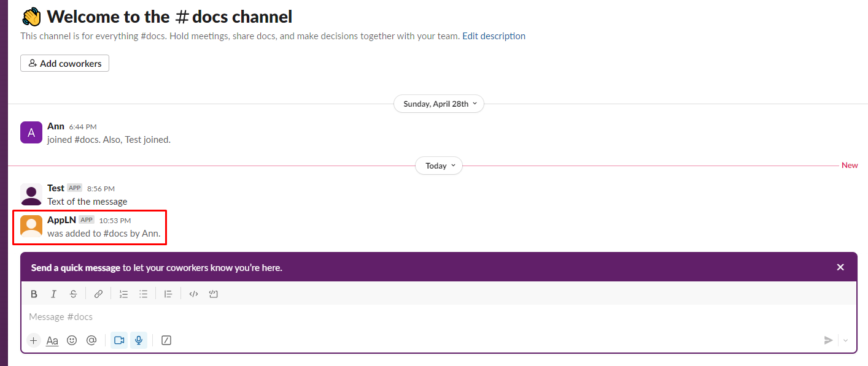This screenshot has width=868, height=366.
Task: Click inside the Message #docs input field
Action: 246,316
